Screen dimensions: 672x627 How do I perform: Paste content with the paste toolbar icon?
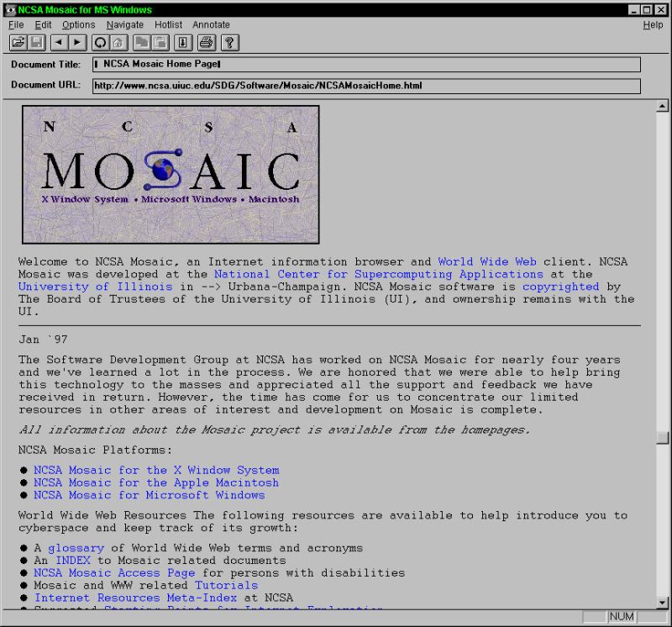tap(159, 43)
